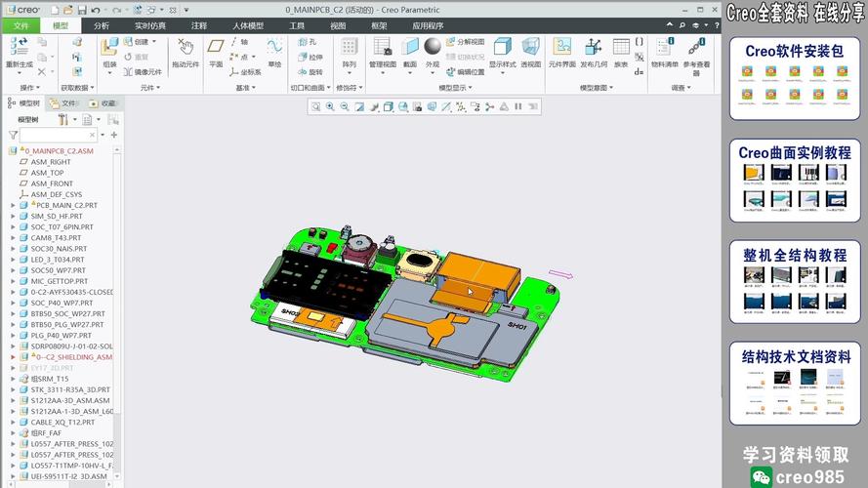Expand the Operations (操作) group dropdown
868x488 pixels.
tap(30, 88)
